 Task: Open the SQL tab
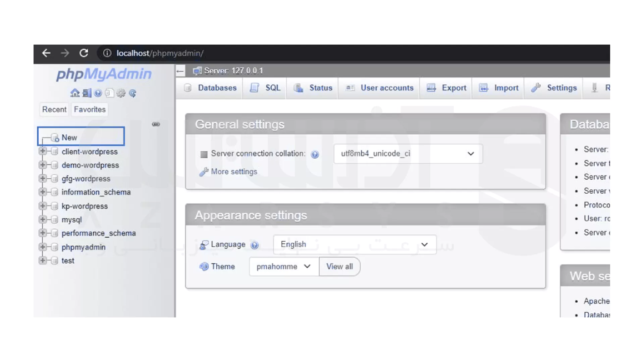click(x=265, y=88)
